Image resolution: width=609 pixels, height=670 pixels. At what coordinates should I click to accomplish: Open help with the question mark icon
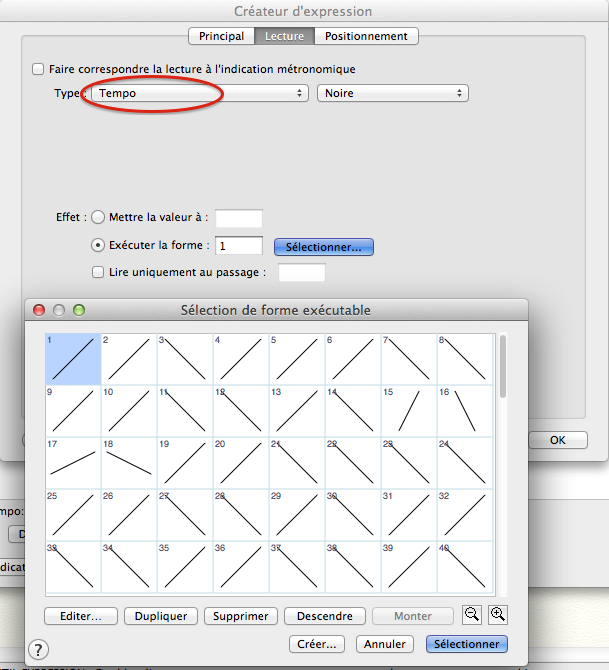[39, 650]
